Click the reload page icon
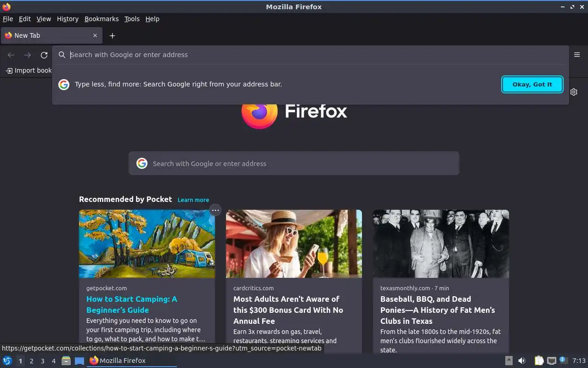Viewport: 588px width, 368px height. pos(44,55)
